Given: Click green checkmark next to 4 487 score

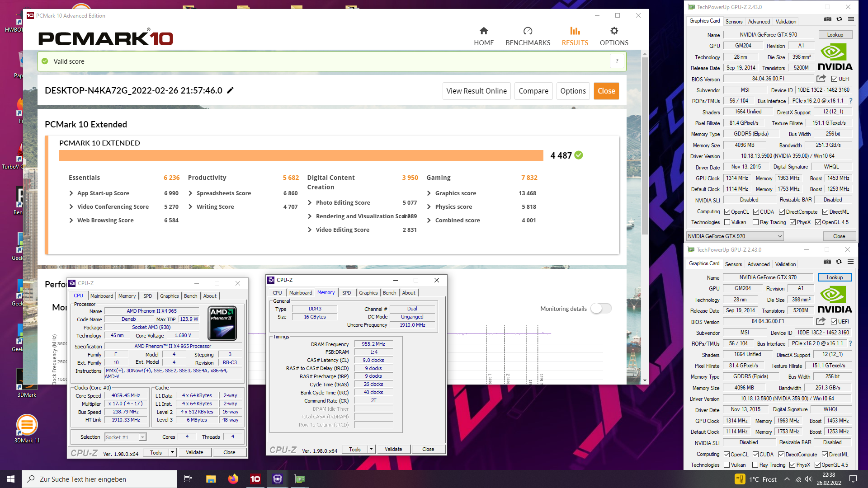Looking at the screenshot, I should 579,155.
